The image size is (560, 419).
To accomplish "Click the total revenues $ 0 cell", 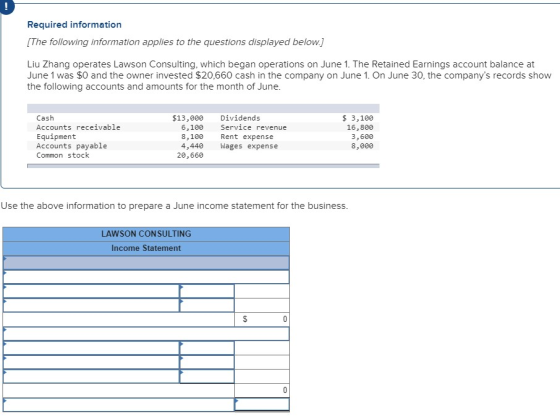I will pos(262,319).
